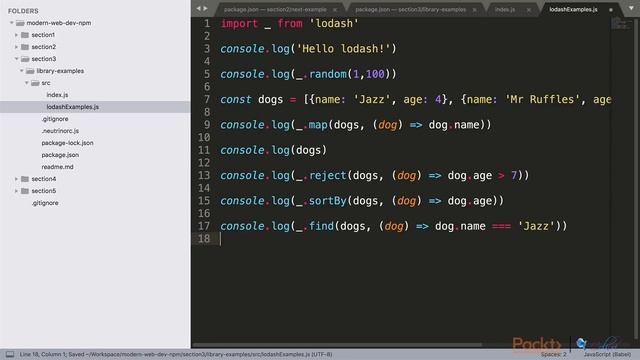
Task: Open readme.md file
Action: click(x=57, y=167)
